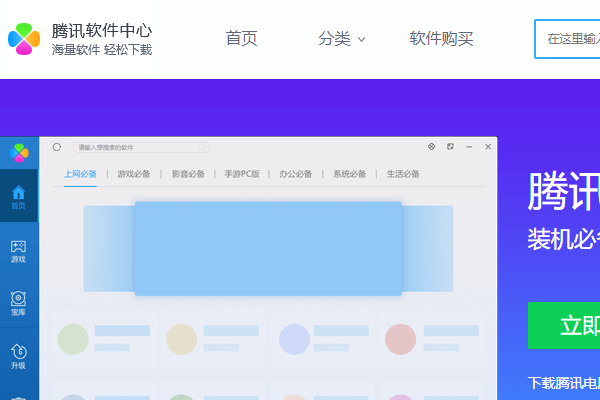Switch to the 上网必备 tab
The image size is (600, 400).
pos(80,174)
